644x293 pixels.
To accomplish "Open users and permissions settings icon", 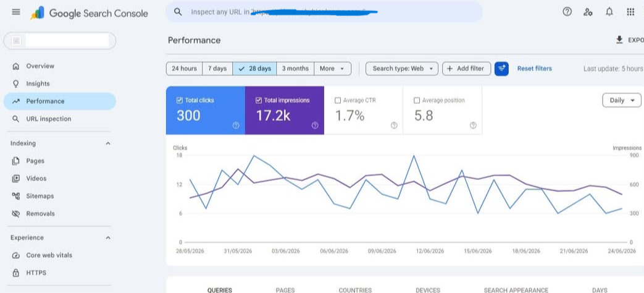I will coord(588,12).
